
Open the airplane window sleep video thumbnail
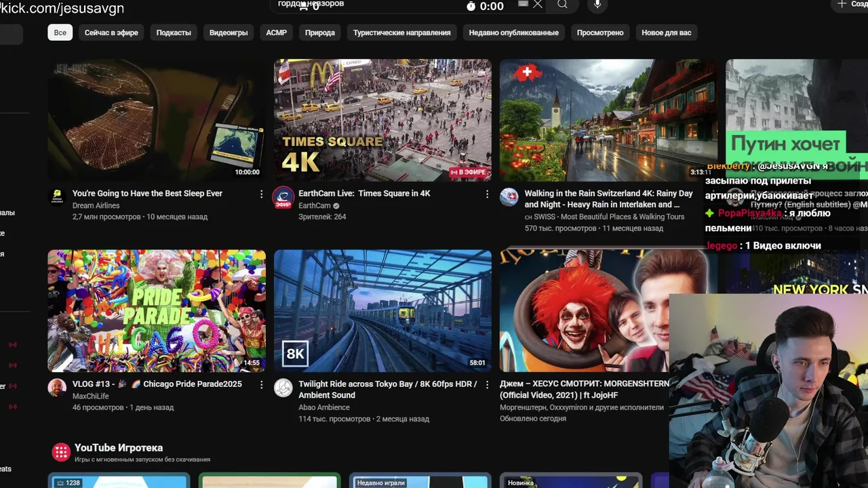(x=157, y=120)
